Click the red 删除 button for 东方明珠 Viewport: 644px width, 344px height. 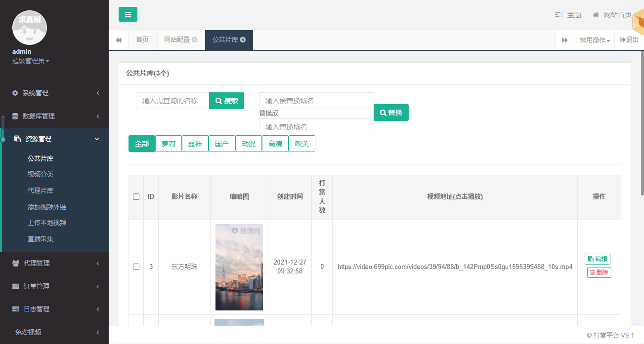click(x=599, y=272)
